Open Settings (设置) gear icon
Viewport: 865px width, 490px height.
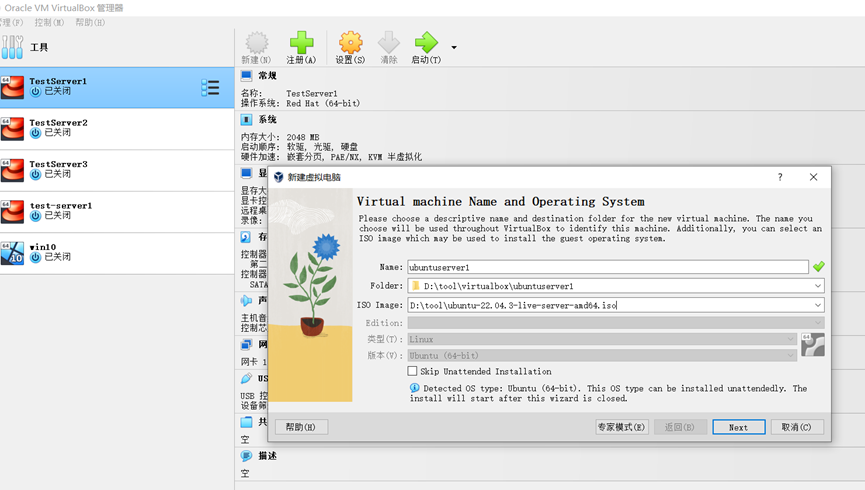350,43
